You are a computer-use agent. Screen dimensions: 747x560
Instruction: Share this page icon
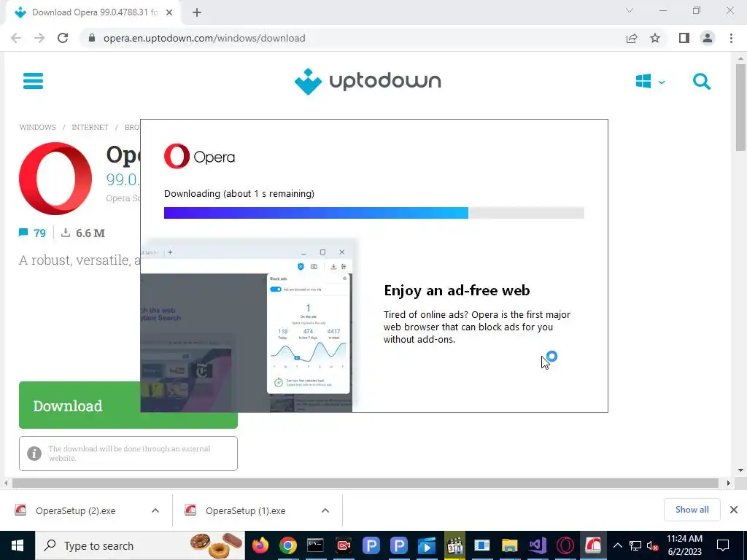pyautogui.click(x=632, y=38)
